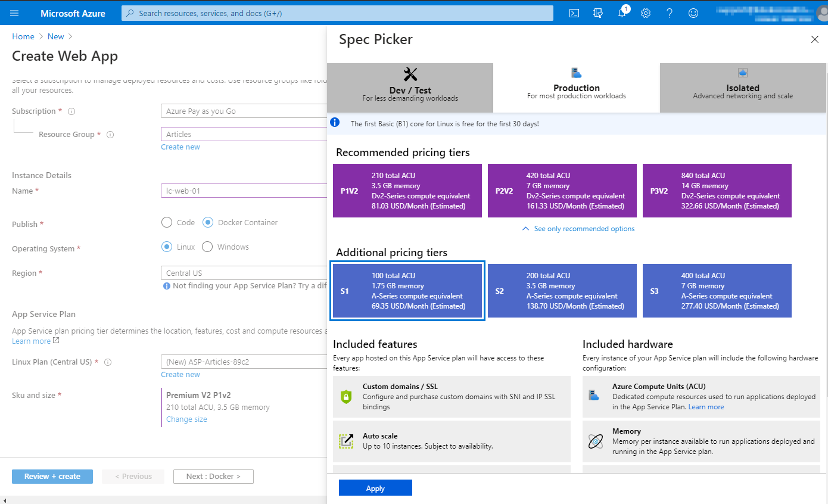Switch to the Isolated tab
The image size is (828, 504).
[742, 88]
